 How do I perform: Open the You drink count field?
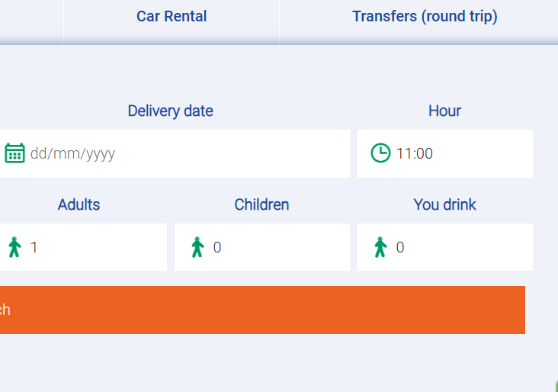click(457, 247)
